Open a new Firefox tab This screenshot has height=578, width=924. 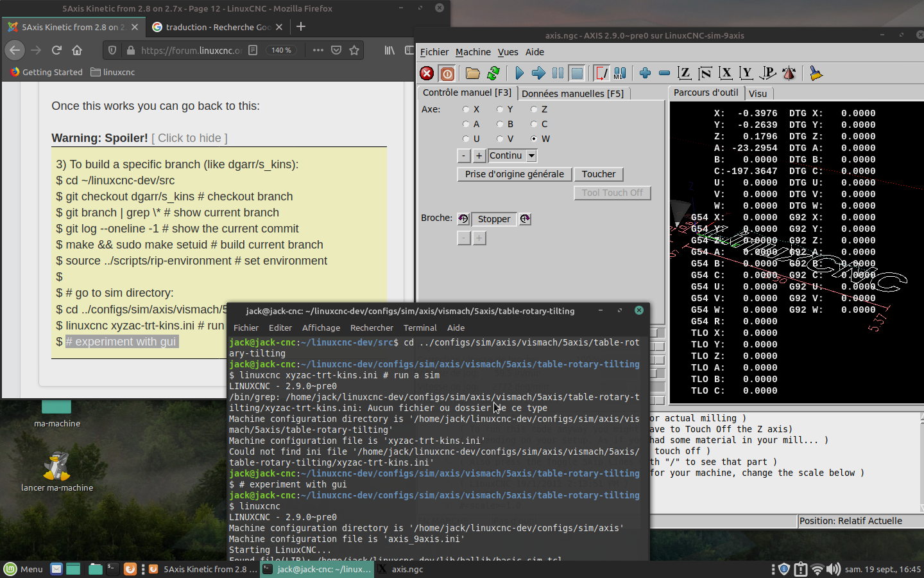click(301, 26)
